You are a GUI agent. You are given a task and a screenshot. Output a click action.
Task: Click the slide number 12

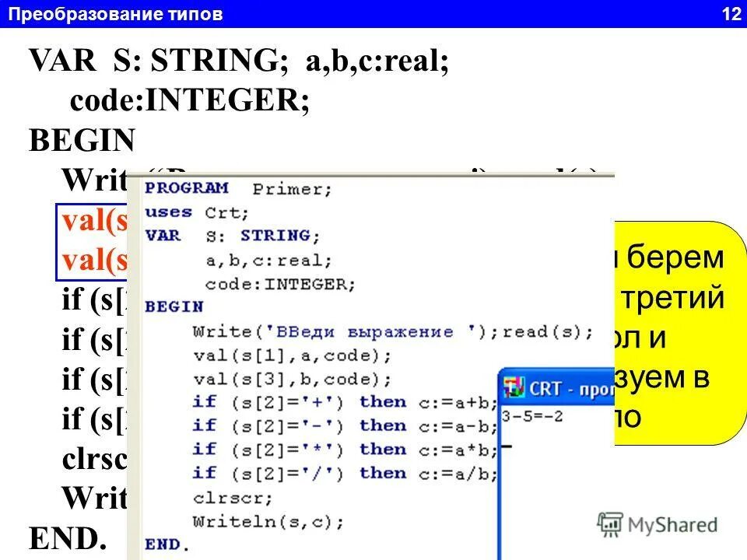pos(731,14)
